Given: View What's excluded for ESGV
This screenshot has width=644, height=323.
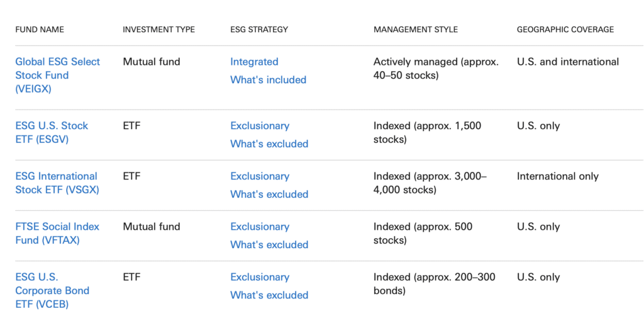Looking at the screenshot, I should point(269,144).
